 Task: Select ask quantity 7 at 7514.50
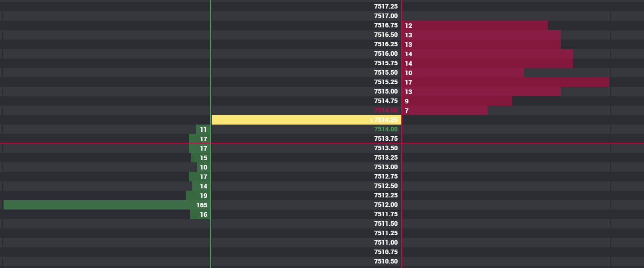(x=407, y=111)
